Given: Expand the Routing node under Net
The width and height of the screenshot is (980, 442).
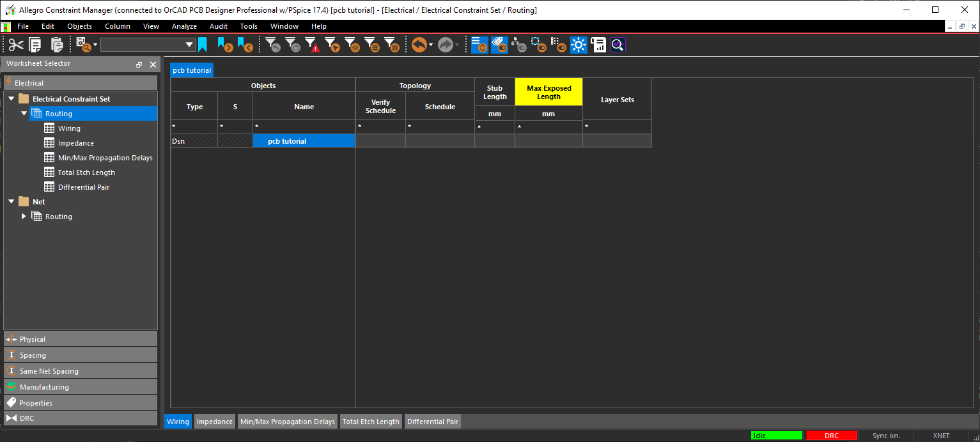Looking at the screenshot, I should click(24, 217).
